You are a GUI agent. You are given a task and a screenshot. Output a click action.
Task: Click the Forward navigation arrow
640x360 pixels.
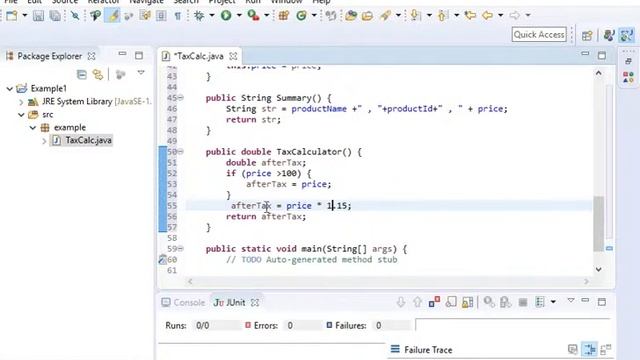(515, 16)
